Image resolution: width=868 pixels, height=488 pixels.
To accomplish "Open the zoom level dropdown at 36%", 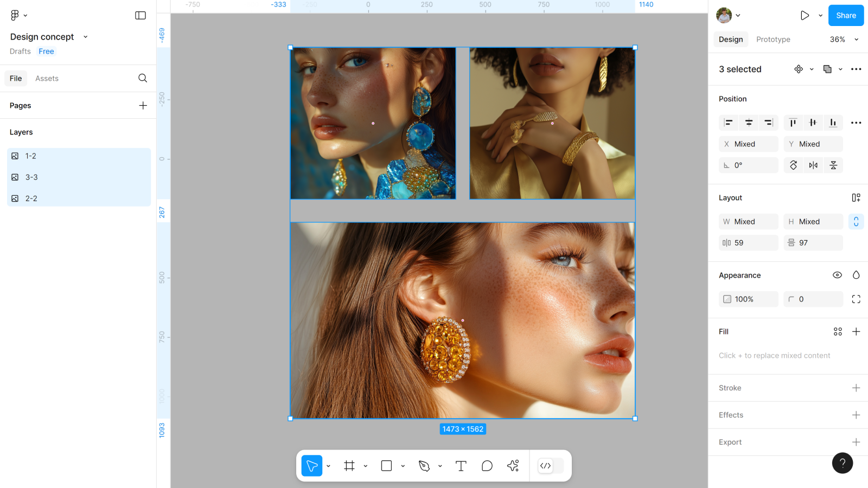I will tap(844, 40).
